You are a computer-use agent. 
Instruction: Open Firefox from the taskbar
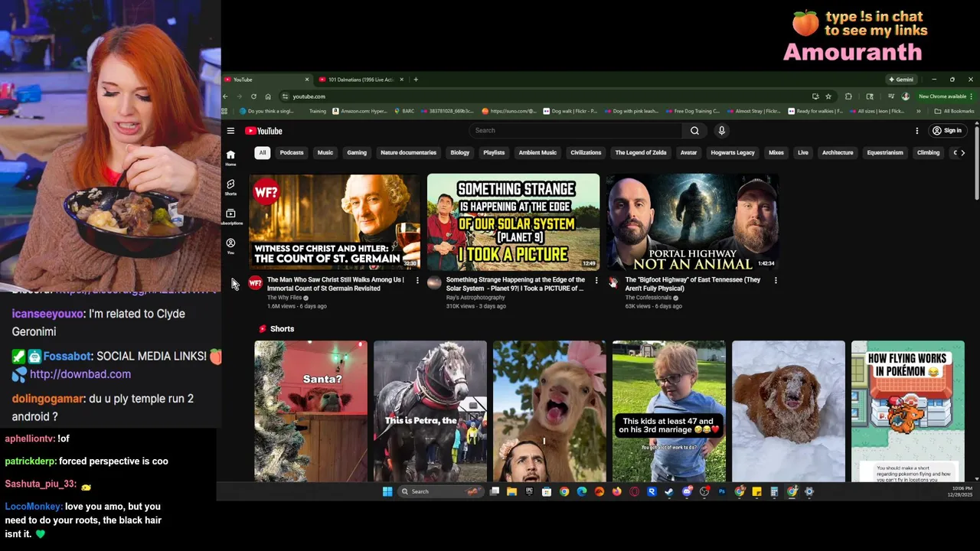(x=617, y=491)
